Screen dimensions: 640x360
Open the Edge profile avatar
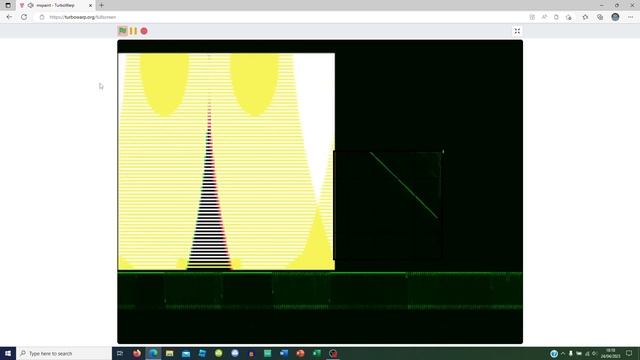coord(615,17)
